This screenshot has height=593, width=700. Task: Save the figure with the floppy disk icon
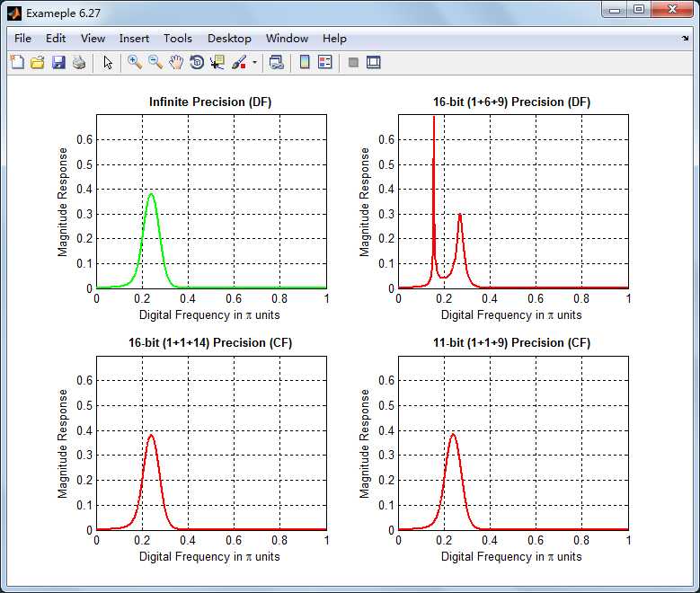(58, 62)
